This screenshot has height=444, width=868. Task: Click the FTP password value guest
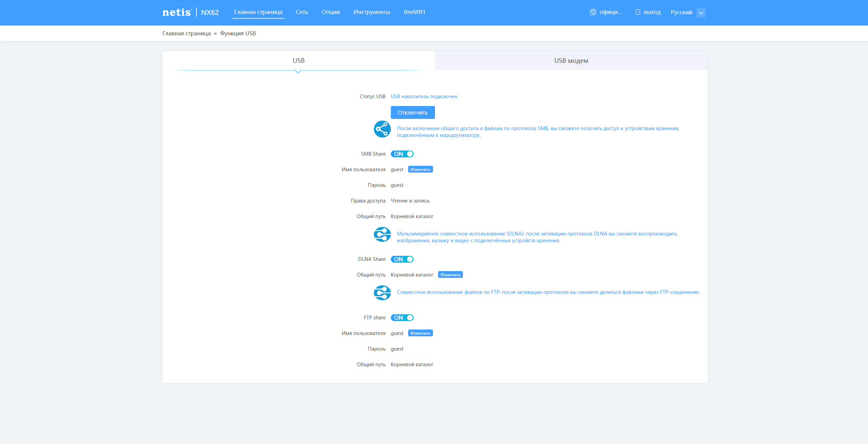397,349
